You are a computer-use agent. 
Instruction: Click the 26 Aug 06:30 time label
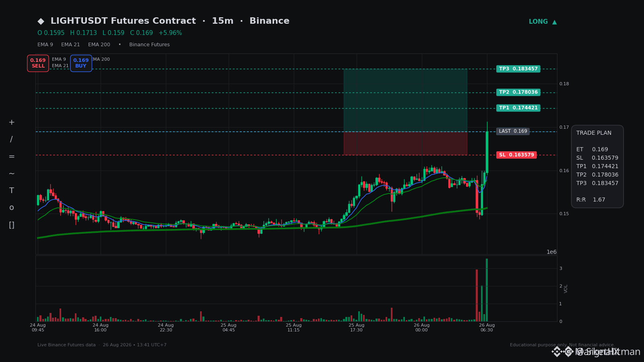coord(487,327)
